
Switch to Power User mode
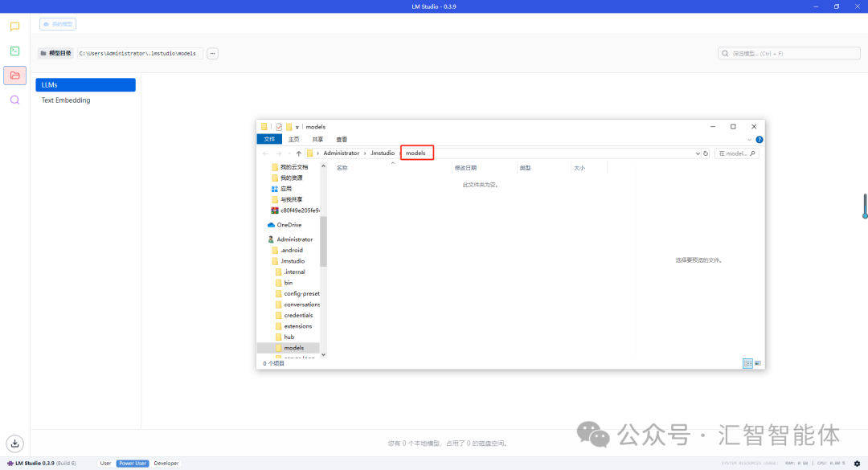tap(133, 464)
